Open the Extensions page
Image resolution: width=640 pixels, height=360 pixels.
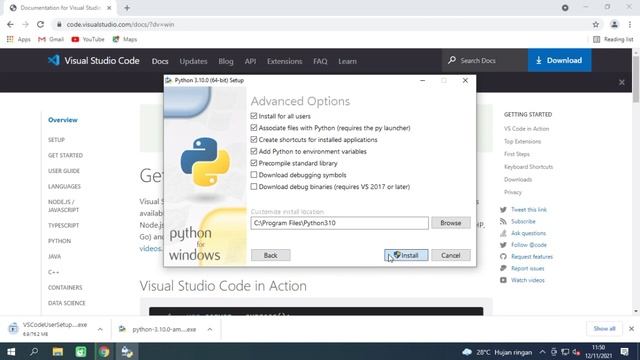point(284,61)
